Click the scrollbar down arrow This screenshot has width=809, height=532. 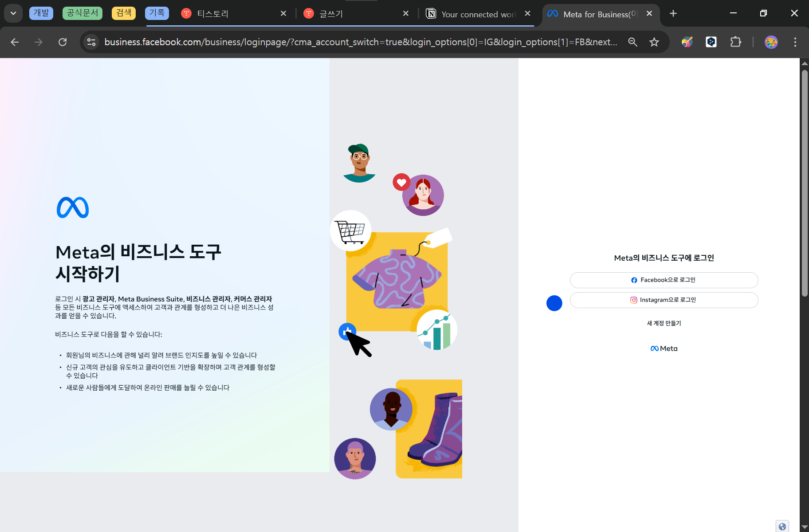click(x=805, y=527)
